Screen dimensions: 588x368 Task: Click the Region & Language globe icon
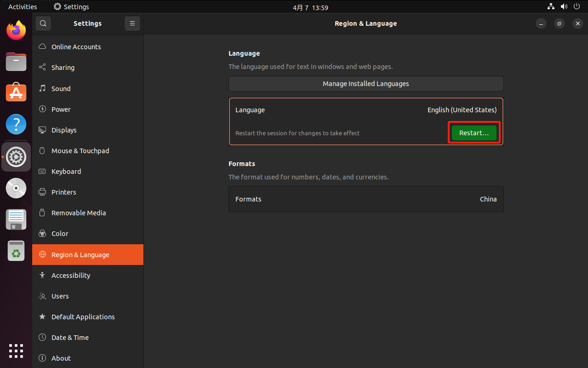click(x=42, y=254)
